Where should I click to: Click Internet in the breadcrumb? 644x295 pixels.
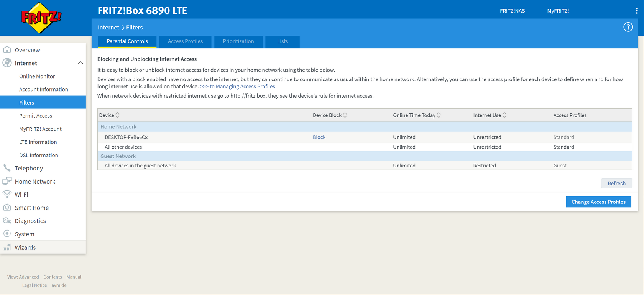tap(108, 28)
